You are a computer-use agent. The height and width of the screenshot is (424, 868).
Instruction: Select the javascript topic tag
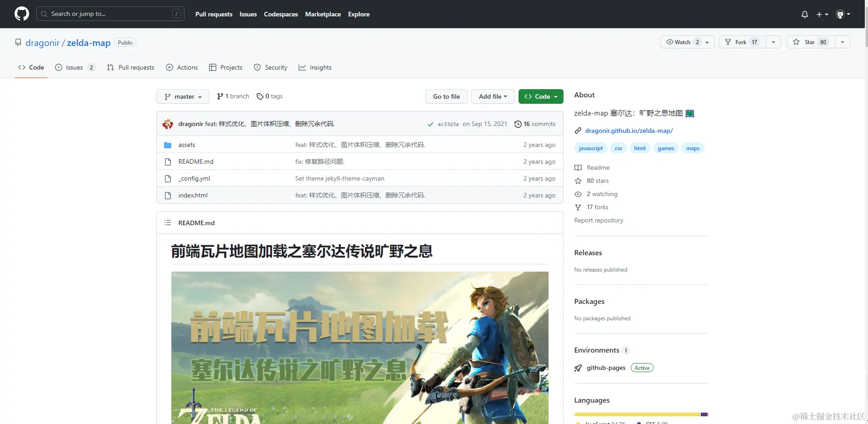point(591,148)
